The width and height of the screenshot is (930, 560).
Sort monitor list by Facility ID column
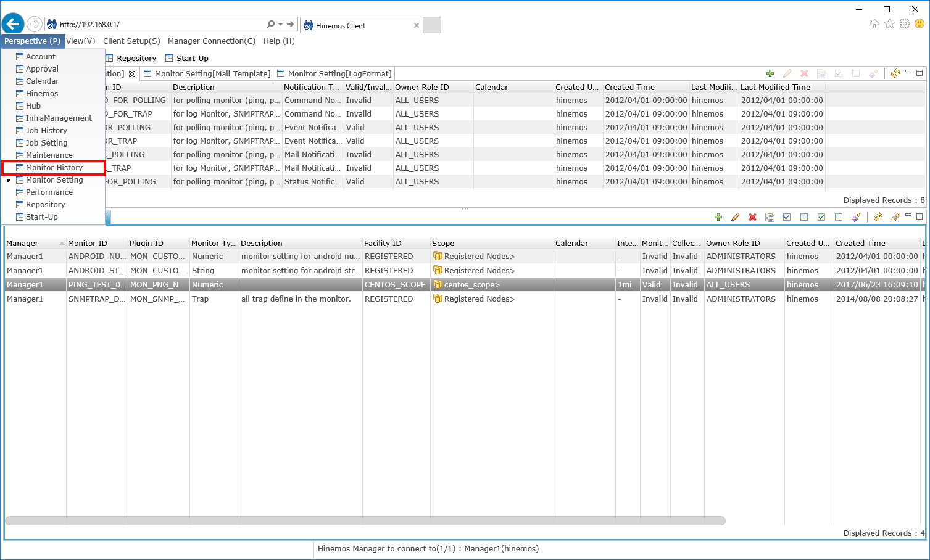[x=396, y=244]
